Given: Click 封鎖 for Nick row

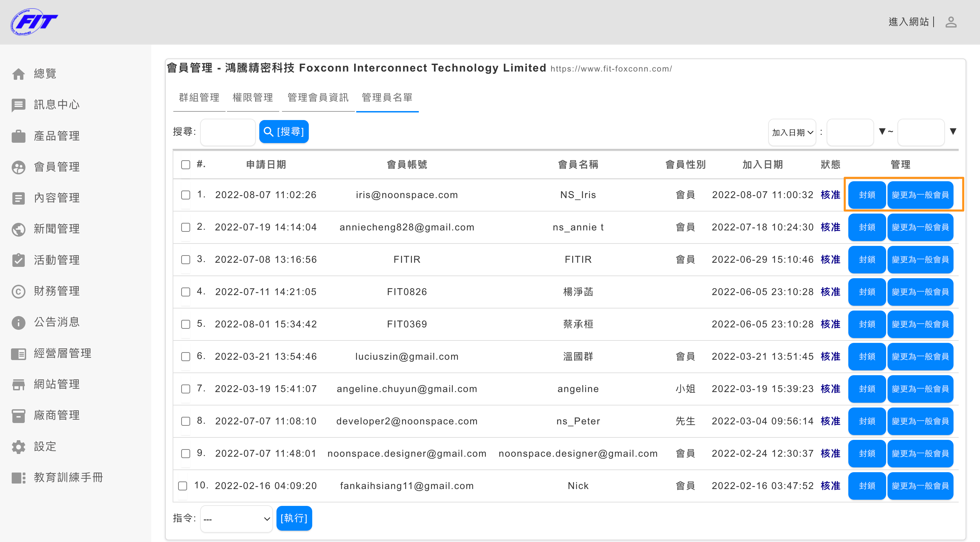Looking at the screenshot, I should (867, 486).
